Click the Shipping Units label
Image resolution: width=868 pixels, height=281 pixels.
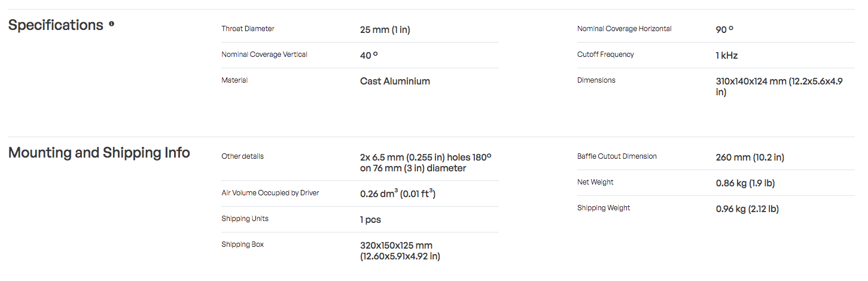click(x=245, y=219)
